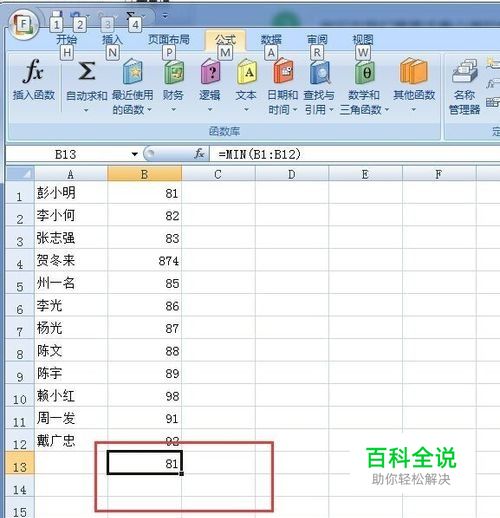This screenshot has width=500, height=518.
Task: Select column C header
Action: pos(218,174)
